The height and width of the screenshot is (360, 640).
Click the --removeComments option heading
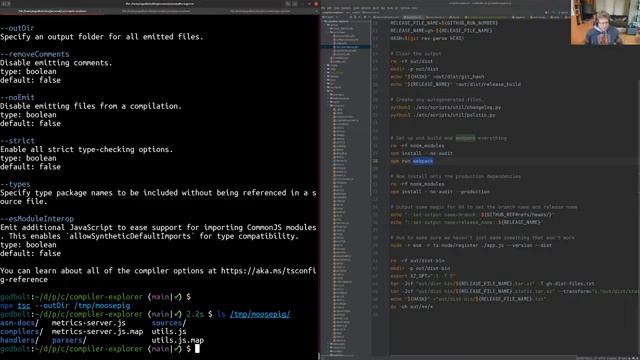[x=35, y=54]
